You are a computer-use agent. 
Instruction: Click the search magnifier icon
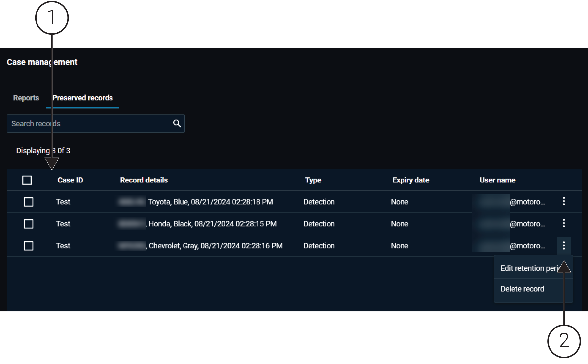[176, 123]
